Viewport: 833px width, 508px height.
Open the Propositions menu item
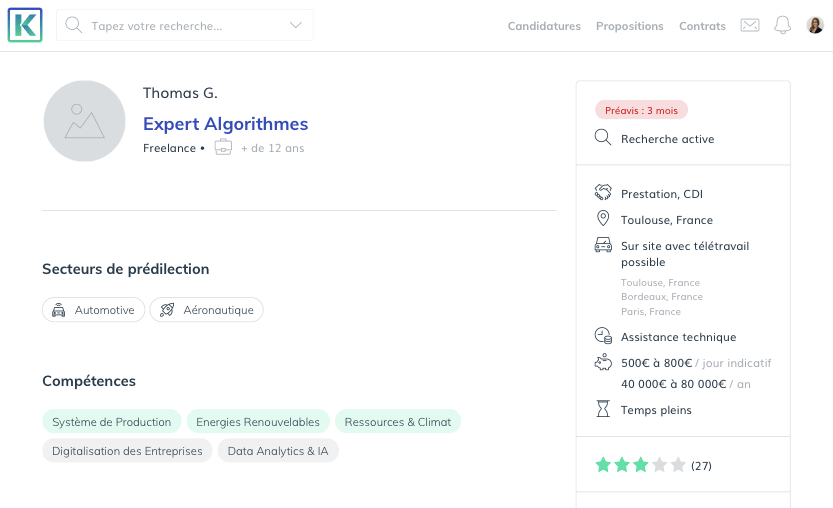pos(630,26)
